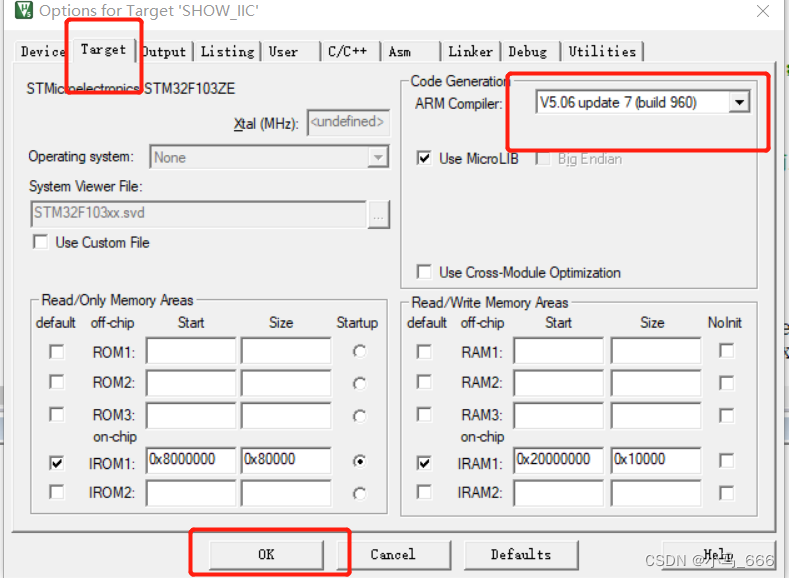Edit the IROM1 Size value 0x80000
Image resolution: width=789 pixels, height=578 pixels.
pyautogui.click(x=286, y=460)
